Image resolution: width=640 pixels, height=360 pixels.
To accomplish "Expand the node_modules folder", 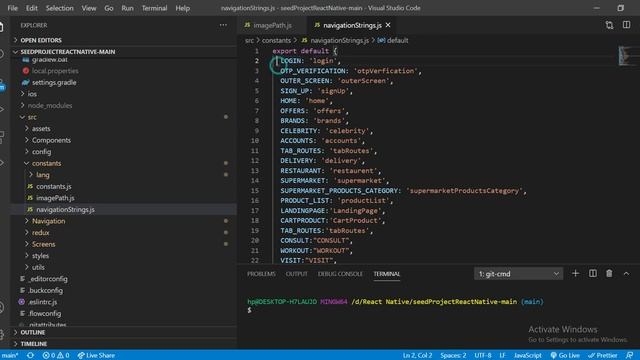I will [x=50, y=105].
